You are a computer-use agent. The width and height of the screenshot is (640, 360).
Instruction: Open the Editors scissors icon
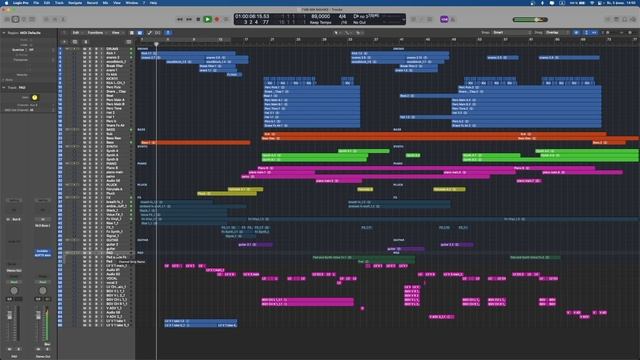coord(63,19)
